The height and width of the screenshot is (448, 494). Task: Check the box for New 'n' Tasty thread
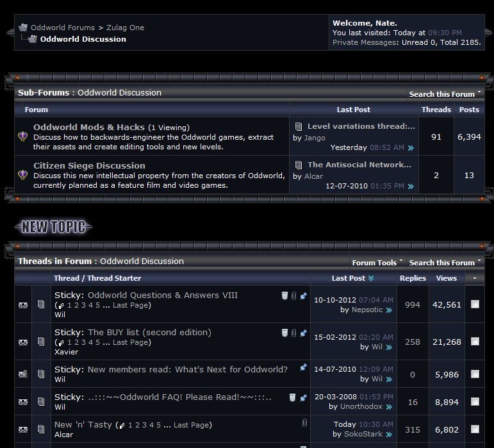(475, 429)
